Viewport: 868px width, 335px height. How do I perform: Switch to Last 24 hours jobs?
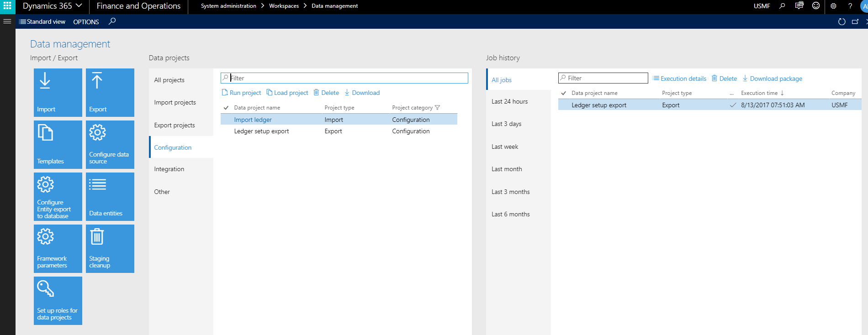pyautogui.click(x=509, y=101)
